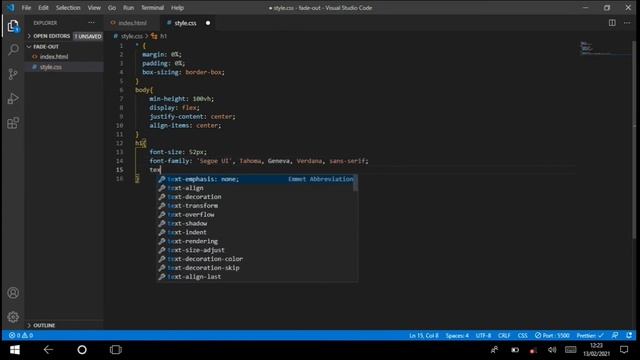Open the Manage gear icon
The width and height of the screenshot is (640, 360).
pos(13,317)
